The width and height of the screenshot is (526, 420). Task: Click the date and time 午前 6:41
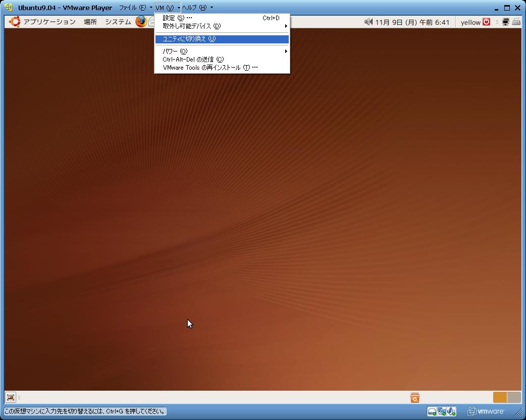pos(412,22)
